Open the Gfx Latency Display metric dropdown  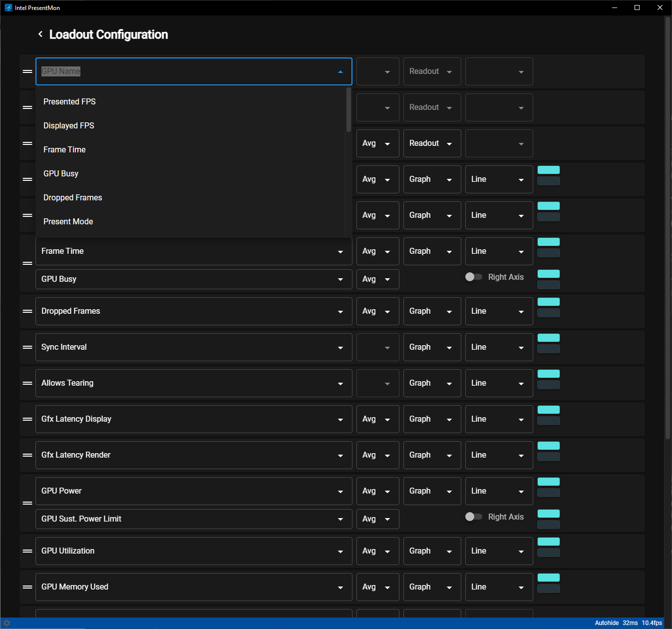[x=194, y=419]
